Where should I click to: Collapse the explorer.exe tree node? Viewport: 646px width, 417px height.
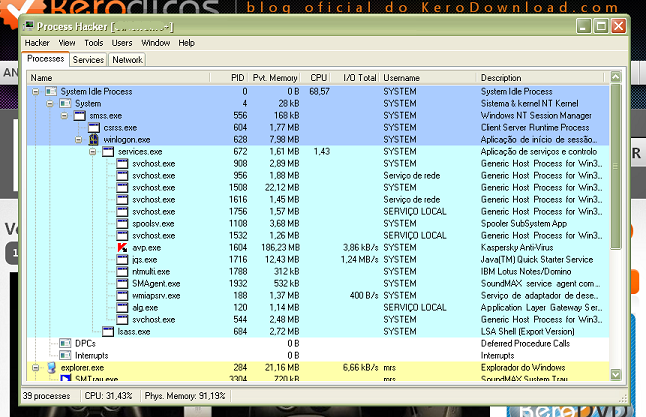(36, 368)
